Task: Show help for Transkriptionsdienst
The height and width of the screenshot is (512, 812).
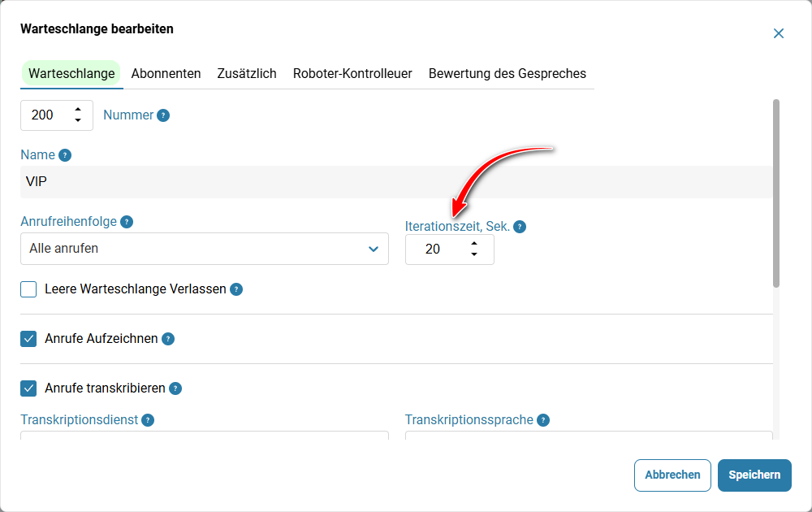Action: coord(148,419)
